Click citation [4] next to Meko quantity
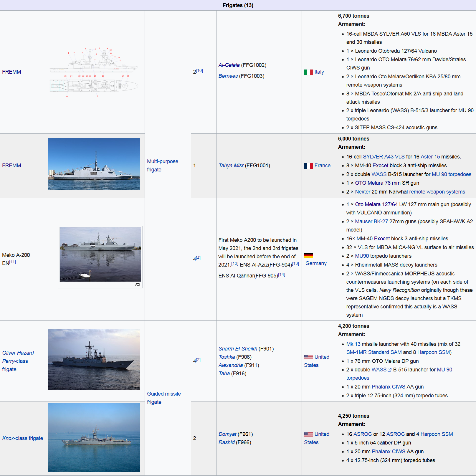Viewport: 476px width, 476px height. 198,258
